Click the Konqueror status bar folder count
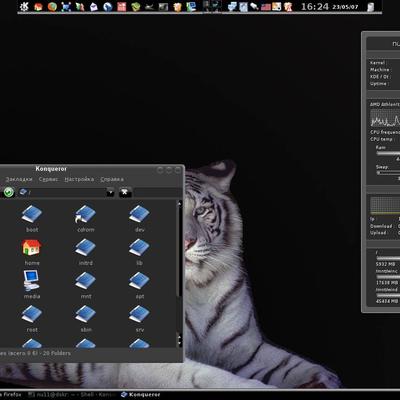 (35, 353)
